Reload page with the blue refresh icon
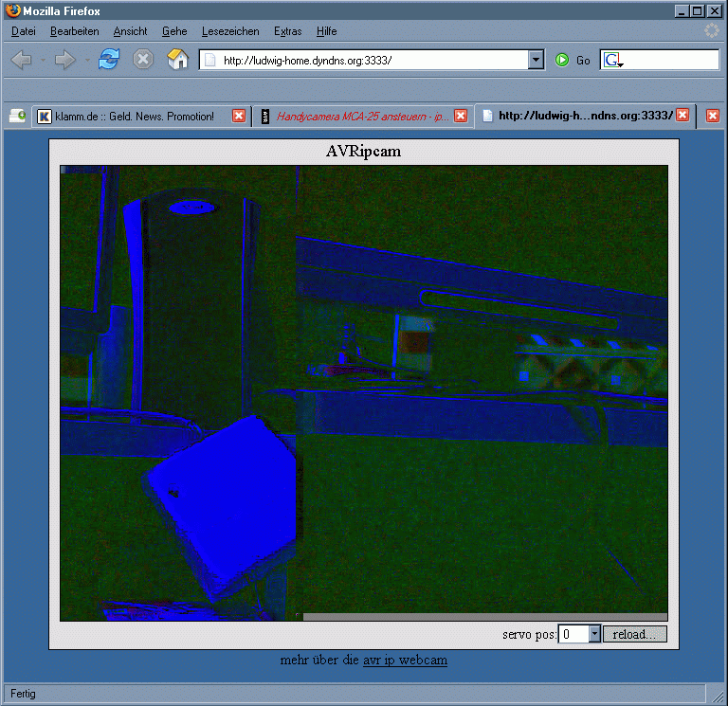728x706 pixels. [109, 60]
